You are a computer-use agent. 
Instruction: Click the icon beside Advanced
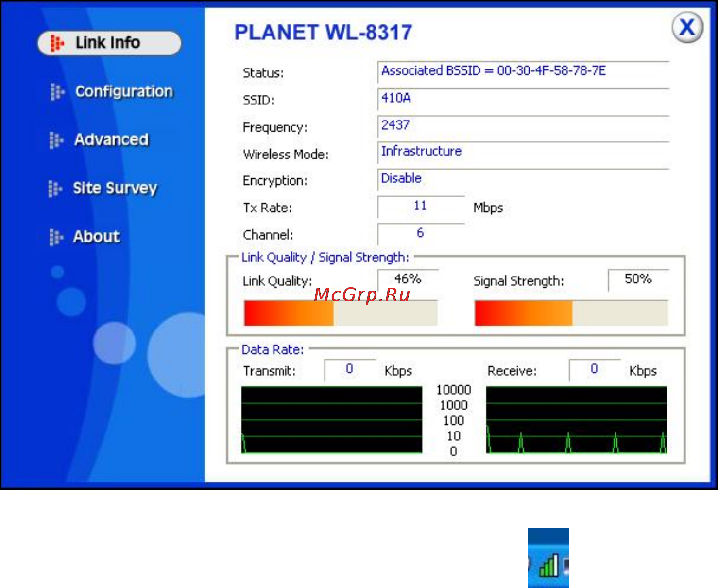click(x=56, y=140)
